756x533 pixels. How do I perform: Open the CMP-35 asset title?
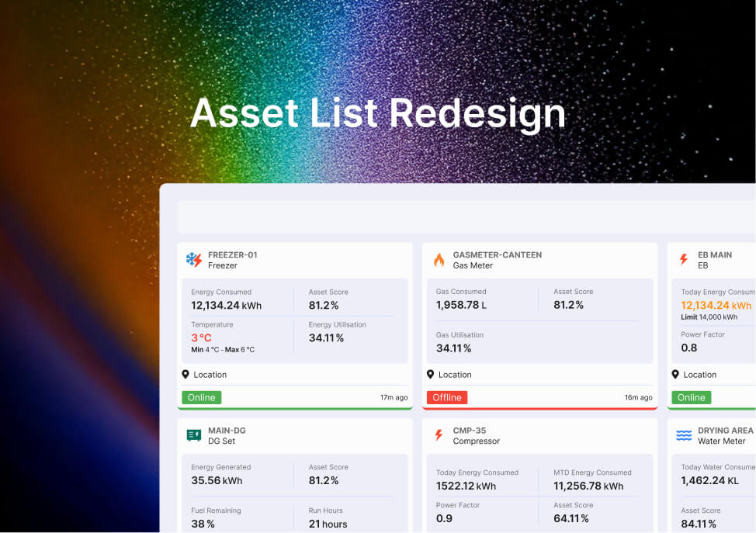click(x=469, y=431)
